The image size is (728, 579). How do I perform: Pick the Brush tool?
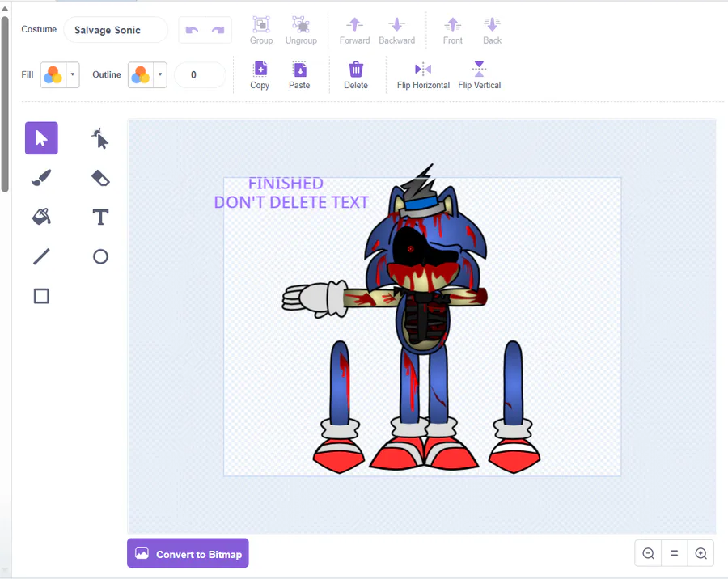coord(41,178)
